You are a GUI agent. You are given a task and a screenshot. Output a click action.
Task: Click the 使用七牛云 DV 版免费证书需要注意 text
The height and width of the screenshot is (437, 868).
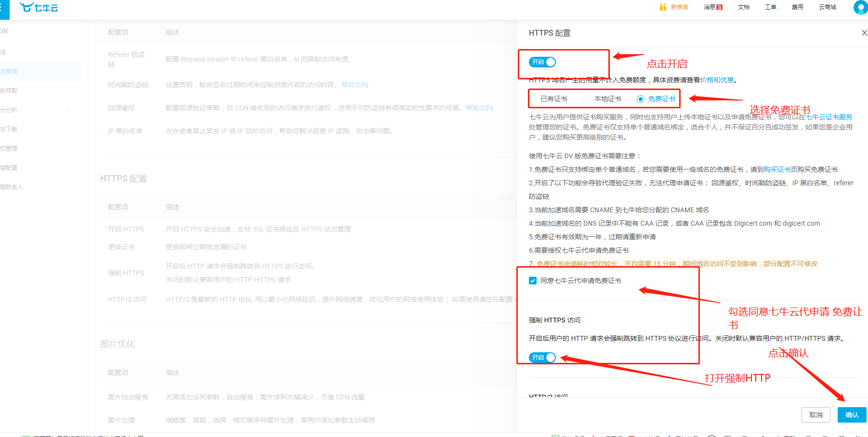click(x=585, y=156)
